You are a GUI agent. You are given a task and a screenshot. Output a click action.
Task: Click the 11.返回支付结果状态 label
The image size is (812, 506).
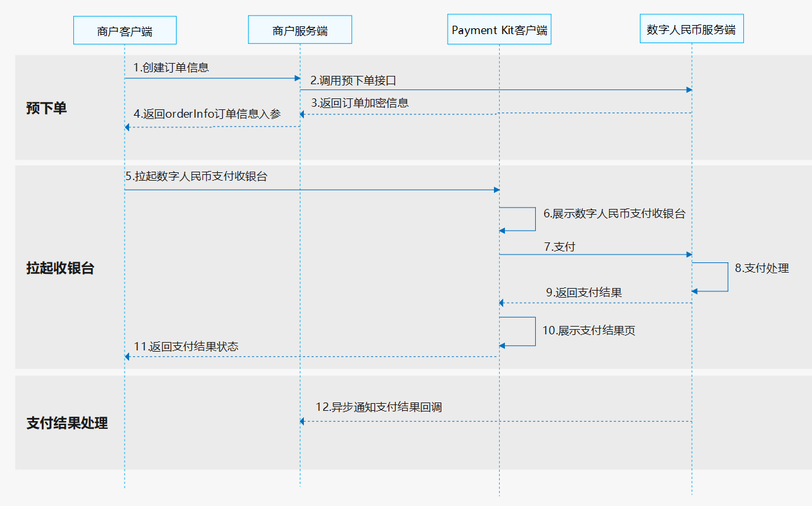[186, 347]
